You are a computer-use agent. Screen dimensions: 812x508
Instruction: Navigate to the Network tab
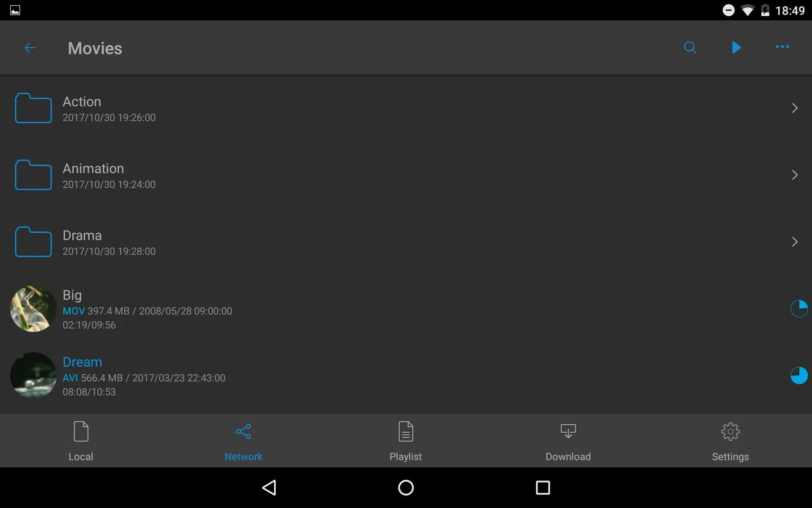pyautogui.click(x=243, y=440)
